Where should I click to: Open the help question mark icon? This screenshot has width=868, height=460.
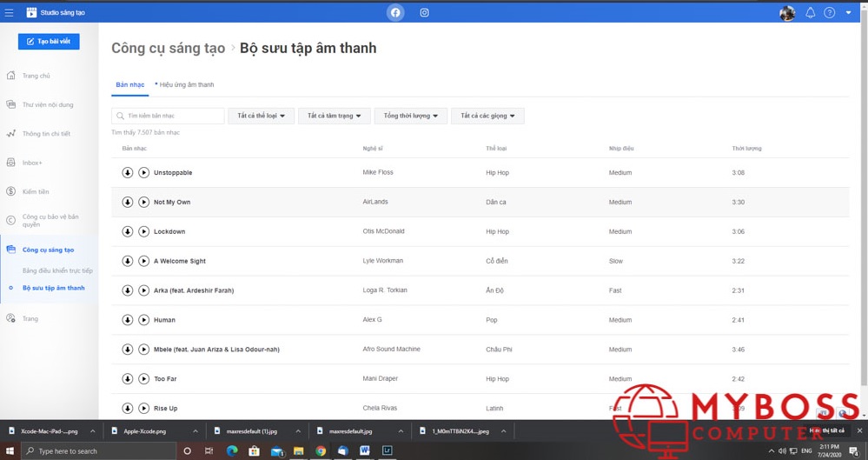(829, 13)
